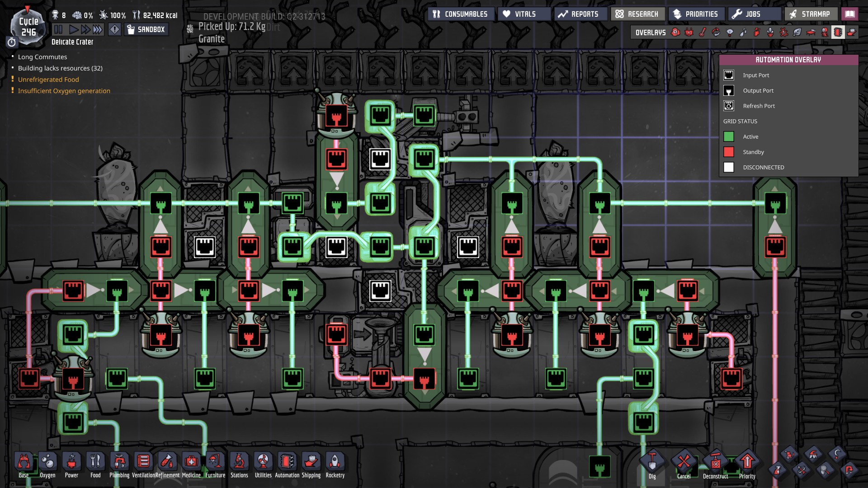Open the Shipping build category
The height and width of the screenshot is (488, 868).
coord(311,465)
